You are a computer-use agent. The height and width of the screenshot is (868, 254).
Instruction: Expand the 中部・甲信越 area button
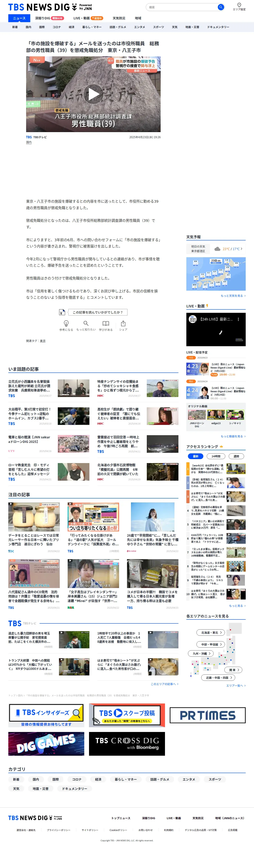(x=211, y=644)
